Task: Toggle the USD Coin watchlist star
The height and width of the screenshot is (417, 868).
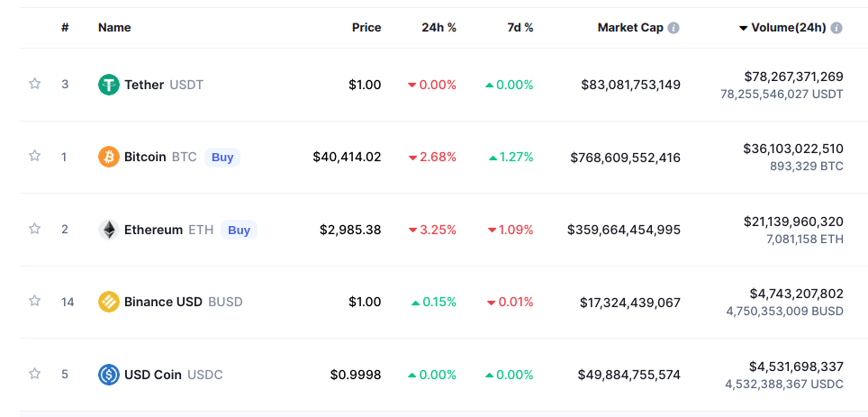Action: point(35,373)
